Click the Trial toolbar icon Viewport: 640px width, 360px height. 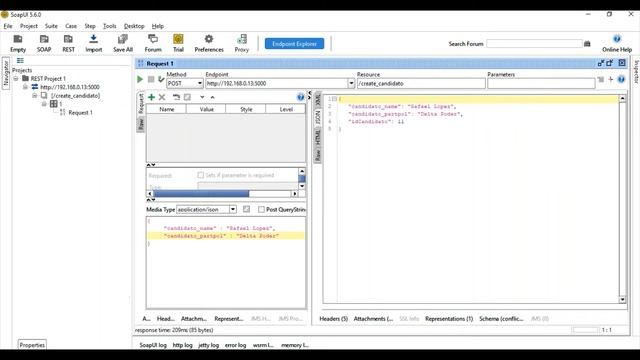pos(178,43)
